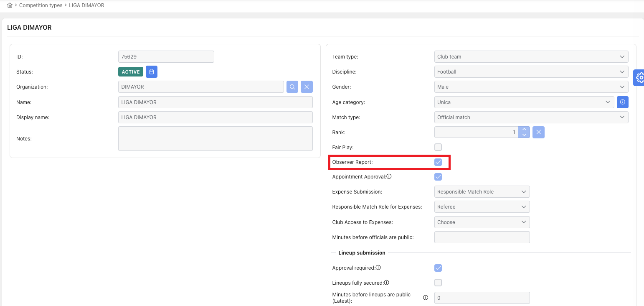644x306 pixels.
Task: Open the settings gear on right edge
Action: click(639, 78)
